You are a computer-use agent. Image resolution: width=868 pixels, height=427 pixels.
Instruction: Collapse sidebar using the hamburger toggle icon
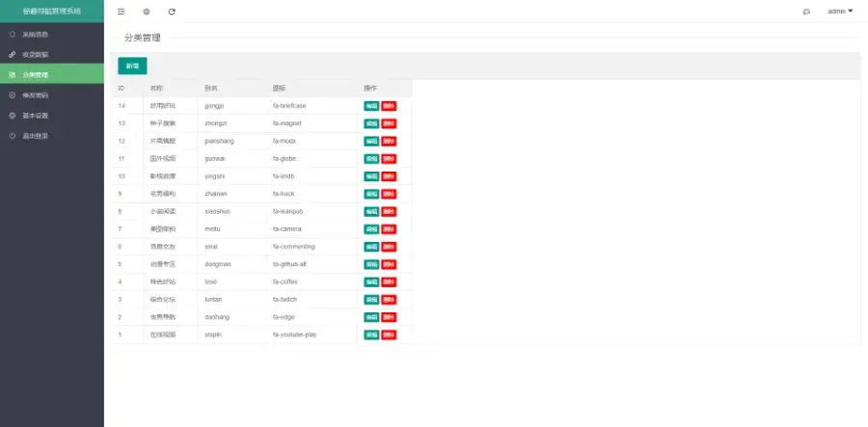(x=122, y=12)
